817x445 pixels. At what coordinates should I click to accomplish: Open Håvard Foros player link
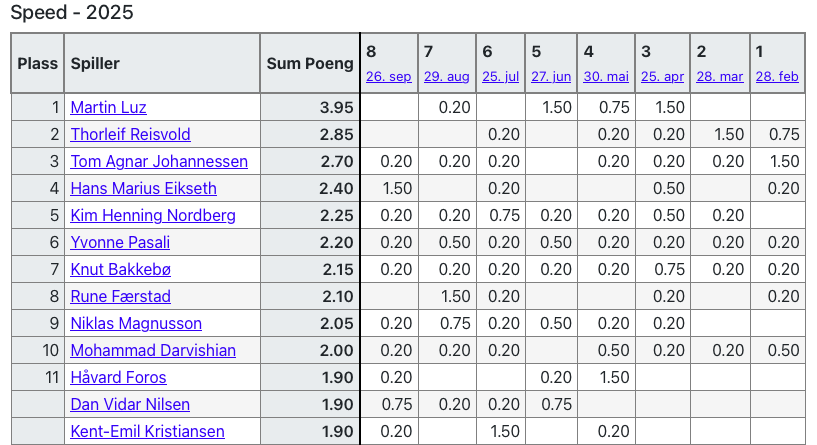pos(118,378)
